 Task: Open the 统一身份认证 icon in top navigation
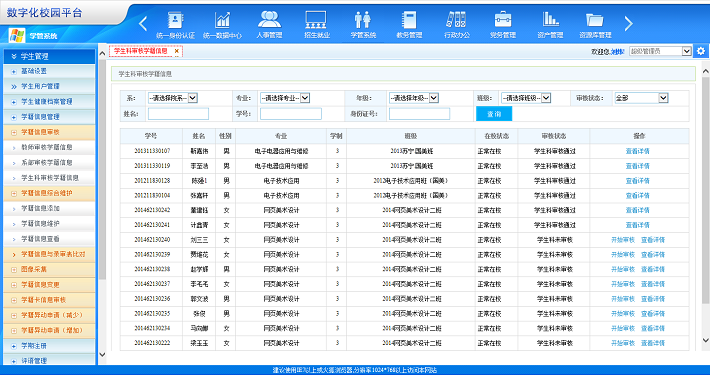[175, 20]
